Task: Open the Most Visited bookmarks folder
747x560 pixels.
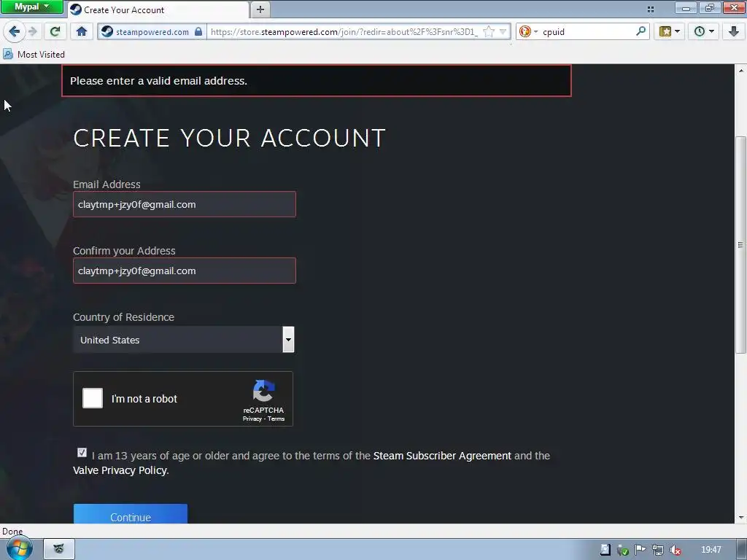Action: 34,54
